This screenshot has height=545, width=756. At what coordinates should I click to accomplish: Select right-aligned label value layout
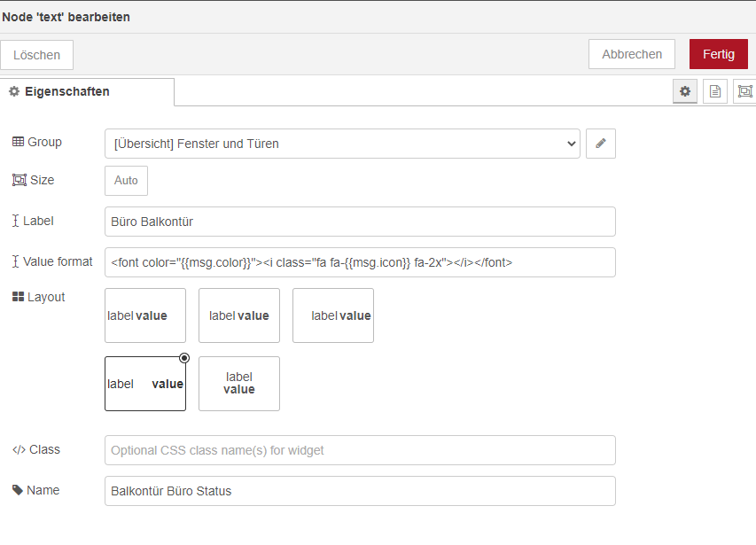click(333, 315)
